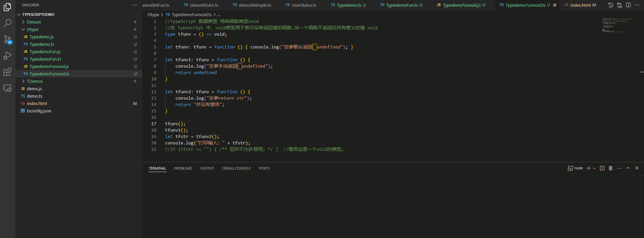Image resolution: width=644 pixels, height=238 pixels.
Task: Open the Search view icon
Action: click(7, 23)
